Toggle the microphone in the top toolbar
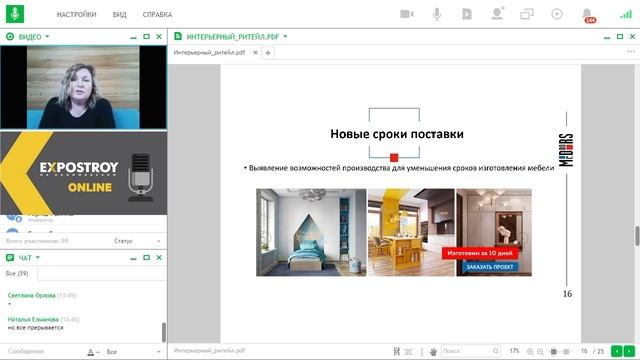This screenshot has height=360, width=640. pos(437,14)
